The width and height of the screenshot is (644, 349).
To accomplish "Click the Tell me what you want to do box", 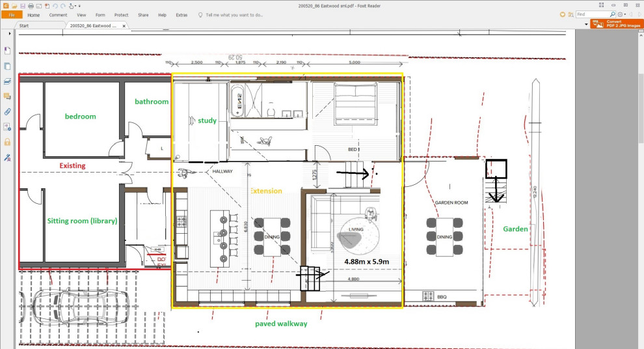I will pyautogui.click(x=234, y=15).
